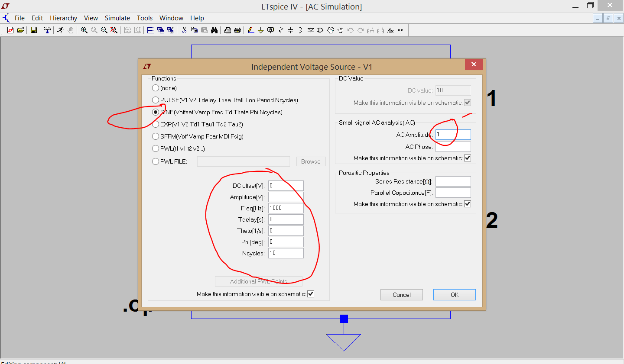Click the Save floppy disk icon

coord(33,30)
